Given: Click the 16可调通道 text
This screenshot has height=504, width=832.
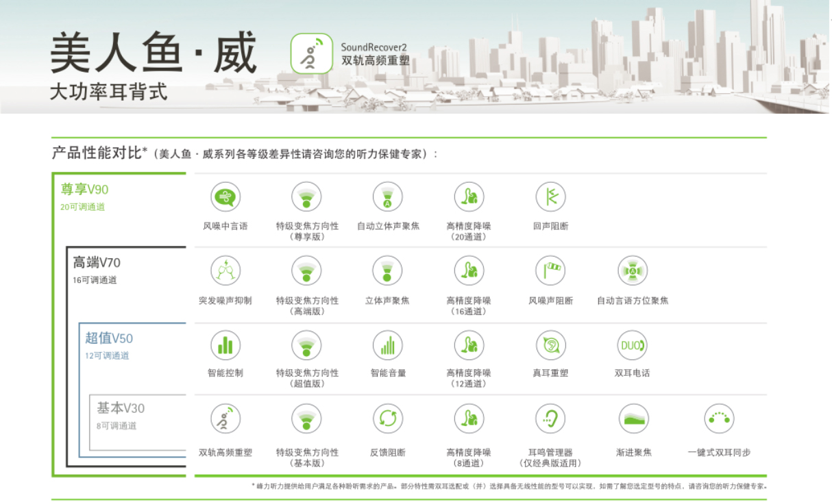Looking at the screenshot, I should point(95,280).
